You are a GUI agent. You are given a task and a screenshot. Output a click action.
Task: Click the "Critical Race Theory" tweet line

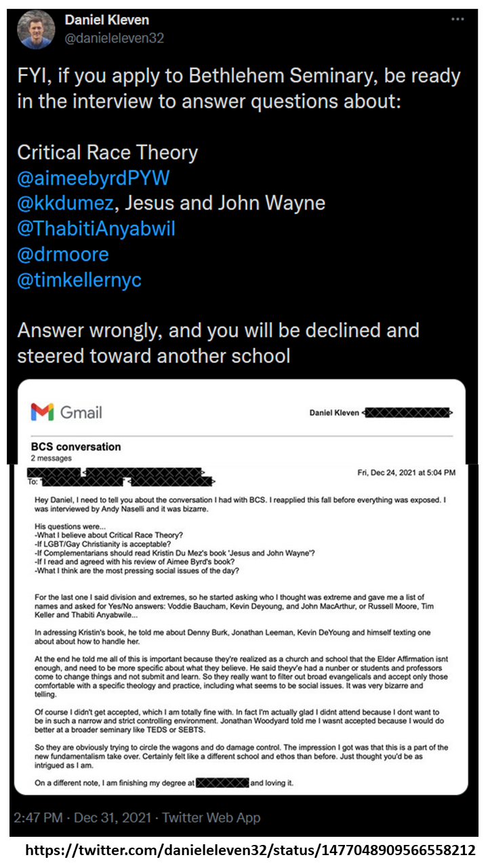(107, 153)
